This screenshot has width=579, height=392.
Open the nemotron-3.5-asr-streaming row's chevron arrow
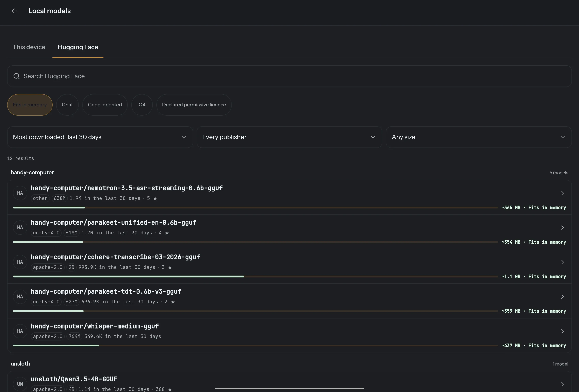pyautogui.click(x=562, y=193)
